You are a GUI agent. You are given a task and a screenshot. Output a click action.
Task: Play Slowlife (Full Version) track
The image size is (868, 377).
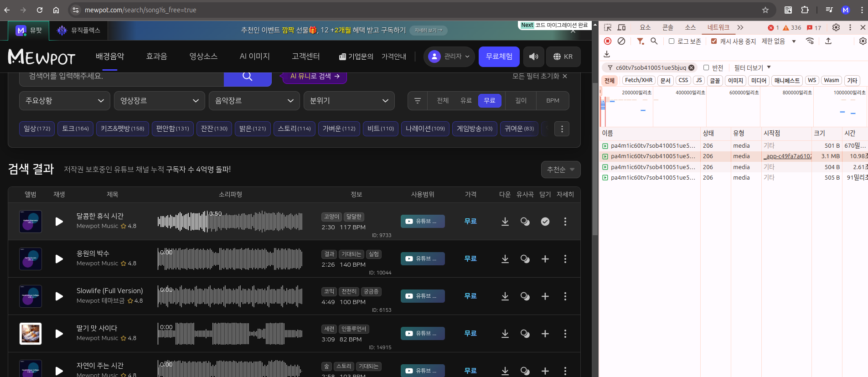pos(59,296)
